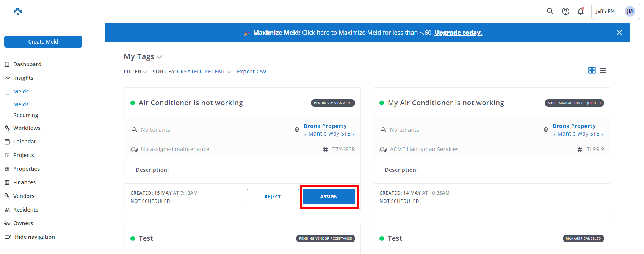Go to Dashboard in sidebar
644x254 pixels.
coord(27,64)
